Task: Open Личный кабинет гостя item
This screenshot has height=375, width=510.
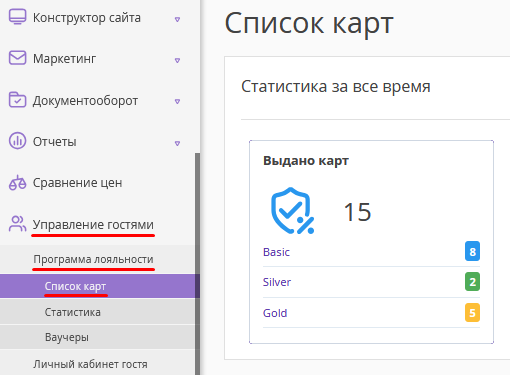Action: pyautogui.click(x=90, y=364)
